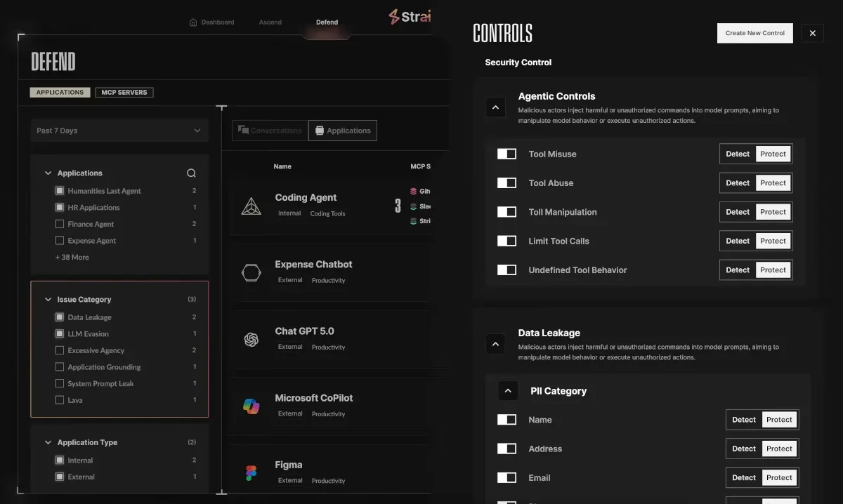Image resolution: width=843 pixels, height=504 pixels.
Task: Click the Create New Control button
Action: (x=754, y=33)
